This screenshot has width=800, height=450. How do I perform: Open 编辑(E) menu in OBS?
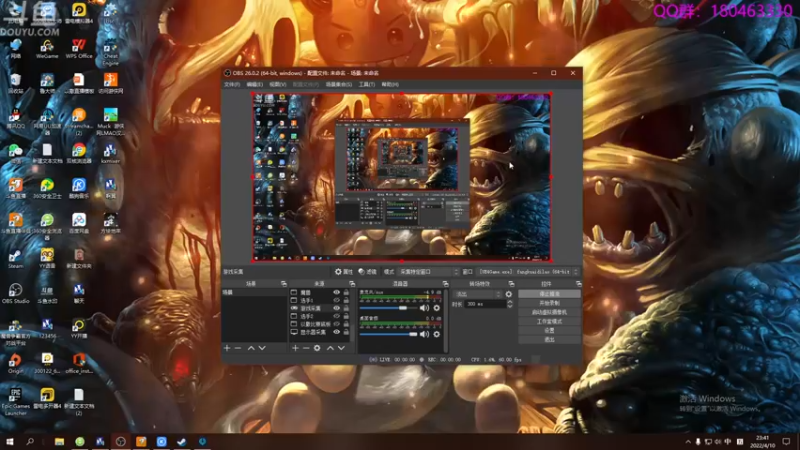coord(255,85)
